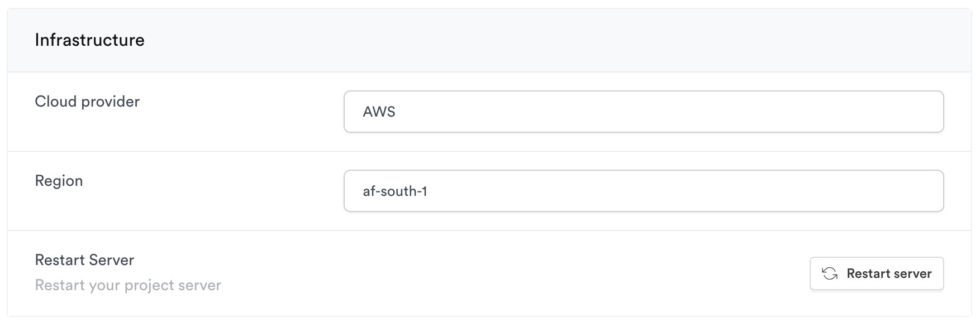Click the Cloud provider label
This screenshot has height=327, width=980.
tap(87, 102)
